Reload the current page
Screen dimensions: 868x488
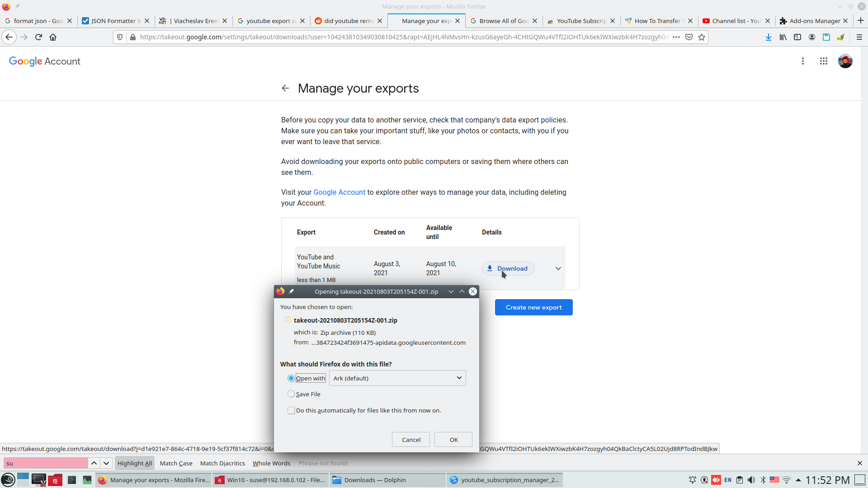[38, 37]
